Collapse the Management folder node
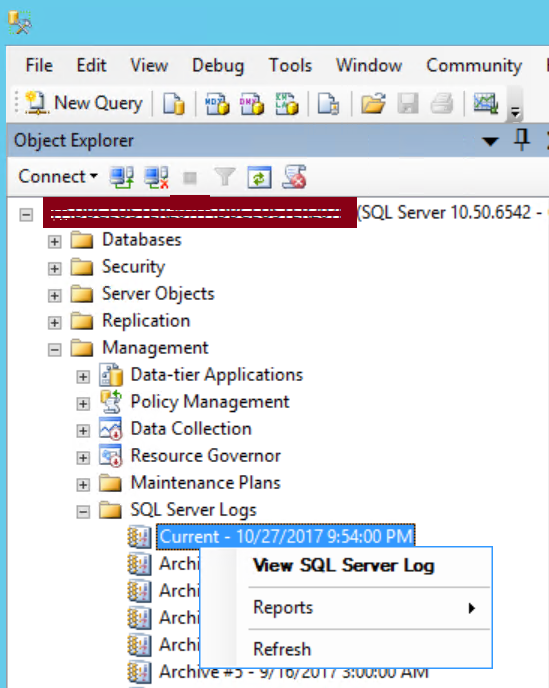The height and width of the screenshot is (688, 549). (54, 349)
